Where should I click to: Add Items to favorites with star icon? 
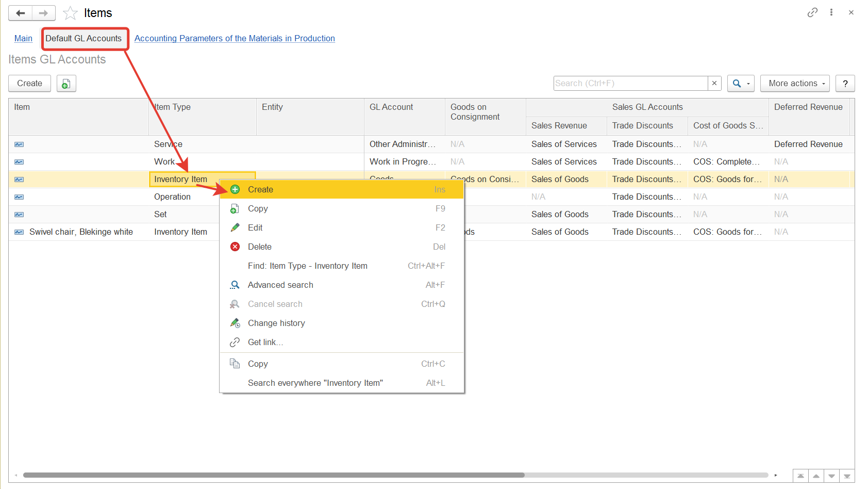pyautogui.click(x=70, y=13)
